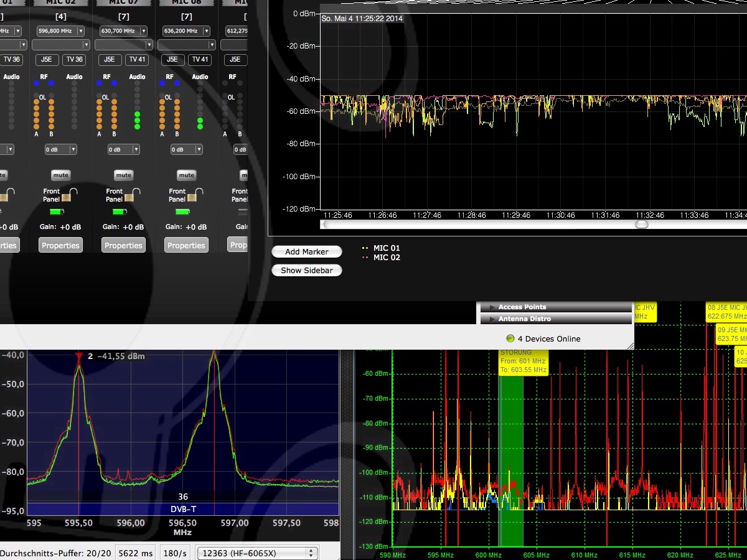Open MIC 07 frequency dropdown 630,700 MHz
The image size is (747, 560).
123,30
